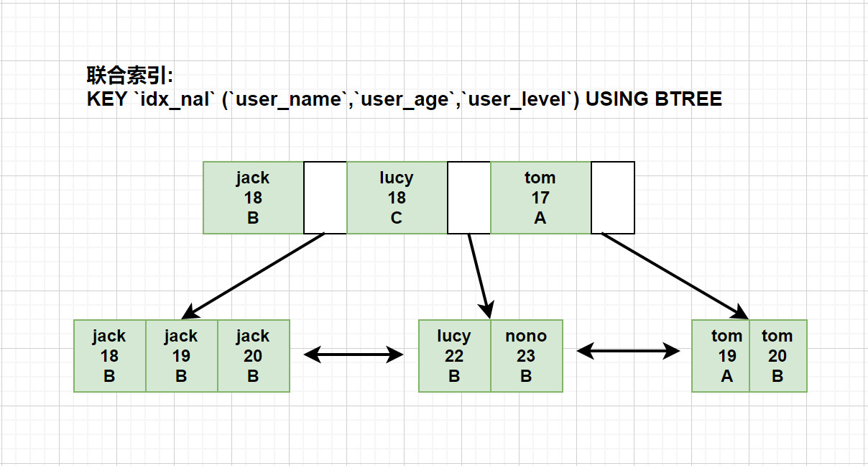Select leaf cell 'jack 20 B'
Viewport: 868px width, 466px height.
253,356
